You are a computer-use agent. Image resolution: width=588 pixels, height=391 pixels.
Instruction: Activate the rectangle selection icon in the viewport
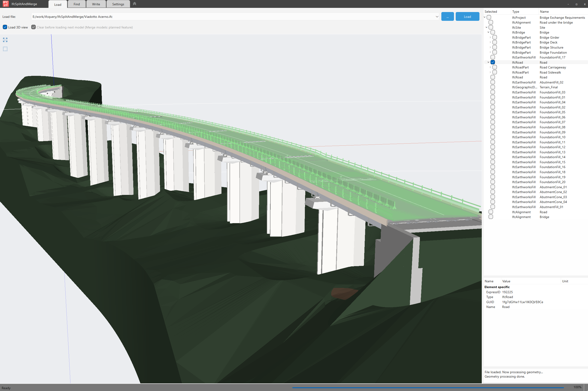click(5, 49)
